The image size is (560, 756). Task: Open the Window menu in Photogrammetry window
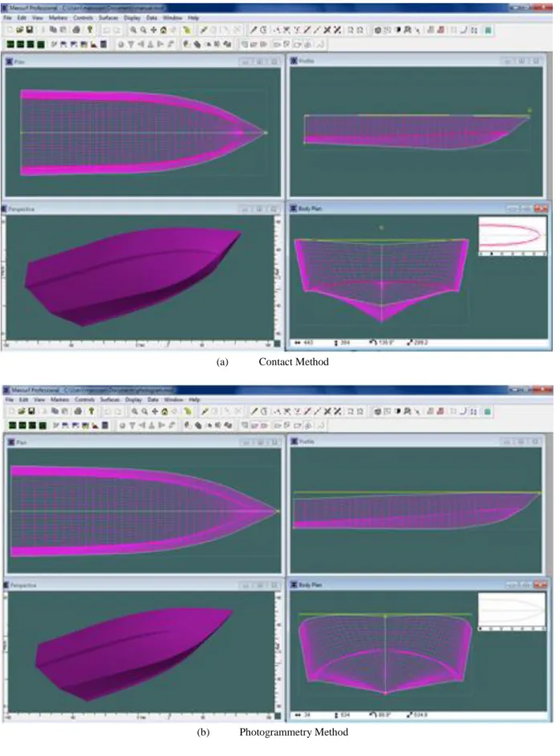click(x=173, y=400)
